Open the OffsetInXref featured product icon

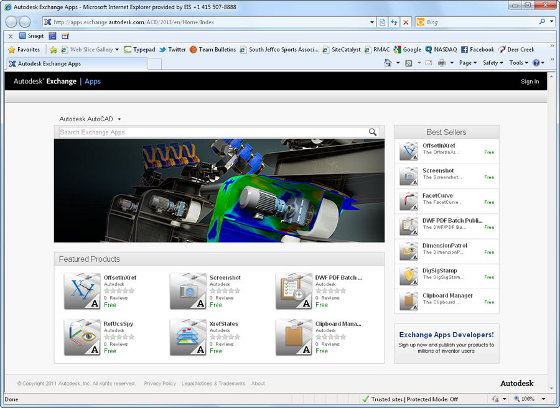pos(82,291)
